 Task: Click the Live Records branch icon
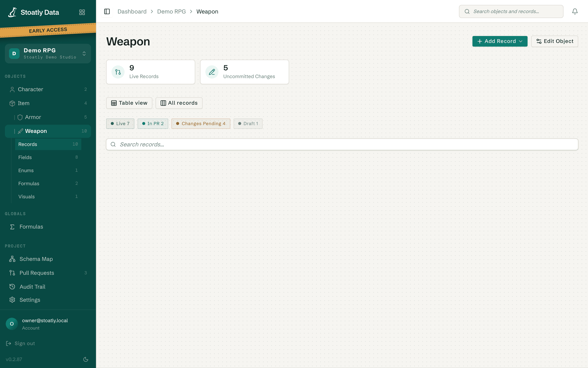(118, 72)
